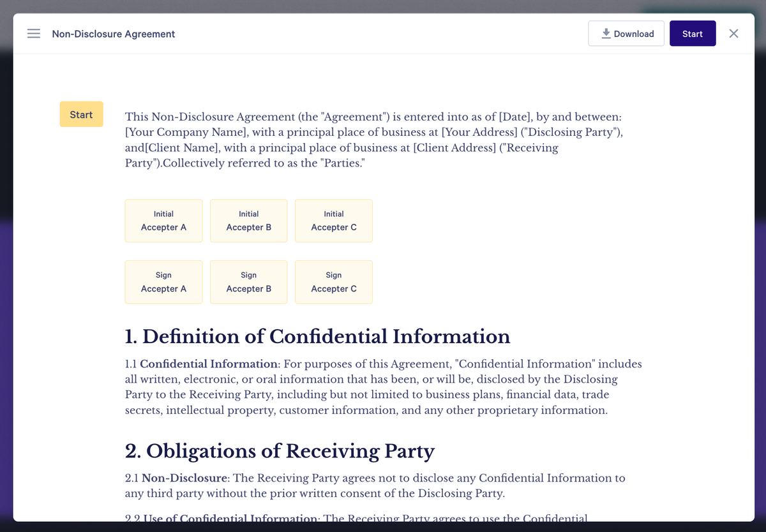The image size is (766, 532).
Task: Click the yellow Start tag beside document
Action: click(81, 114)
